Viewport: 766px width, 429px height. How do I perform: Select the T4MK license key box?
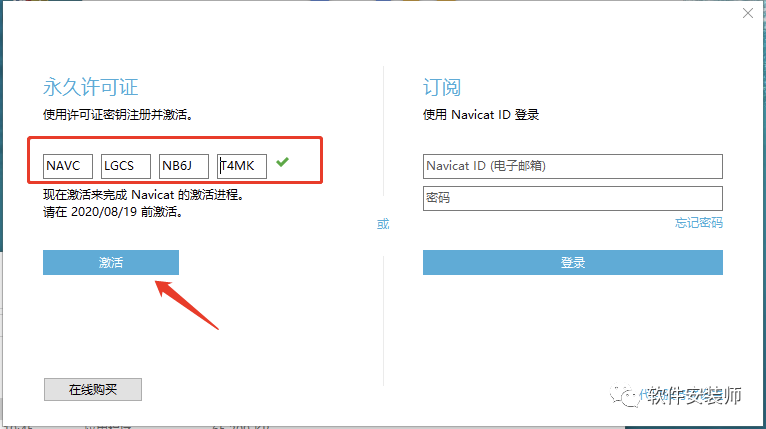click(242, 167)
